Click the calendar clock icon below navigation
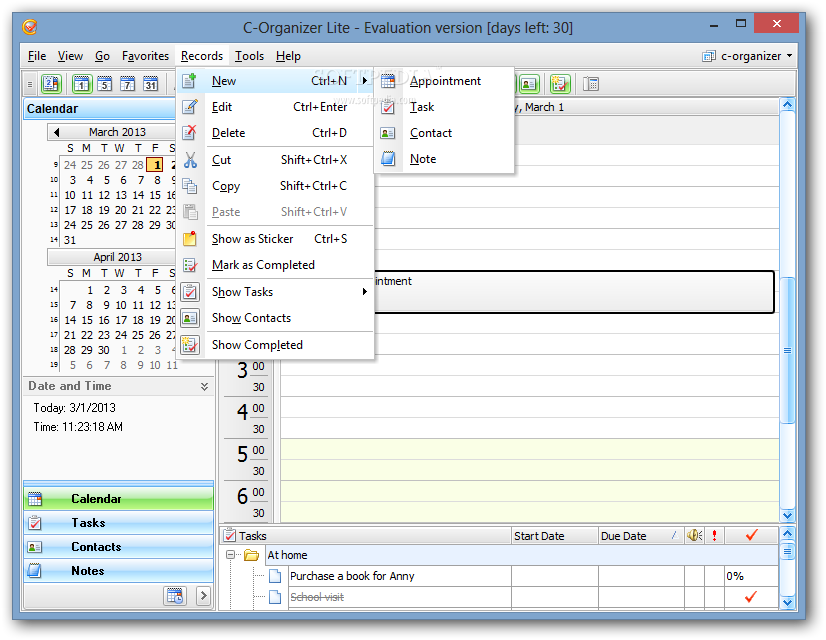 pos(175,596)
